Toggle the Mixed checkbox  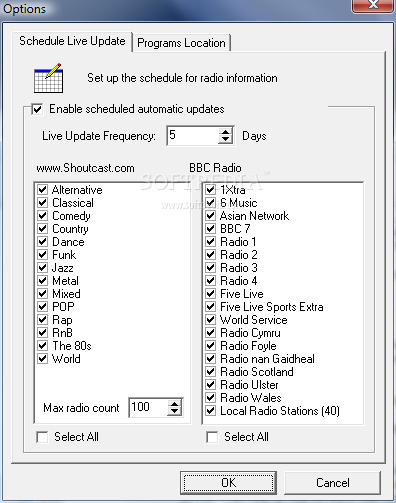(x=42, y=294)
